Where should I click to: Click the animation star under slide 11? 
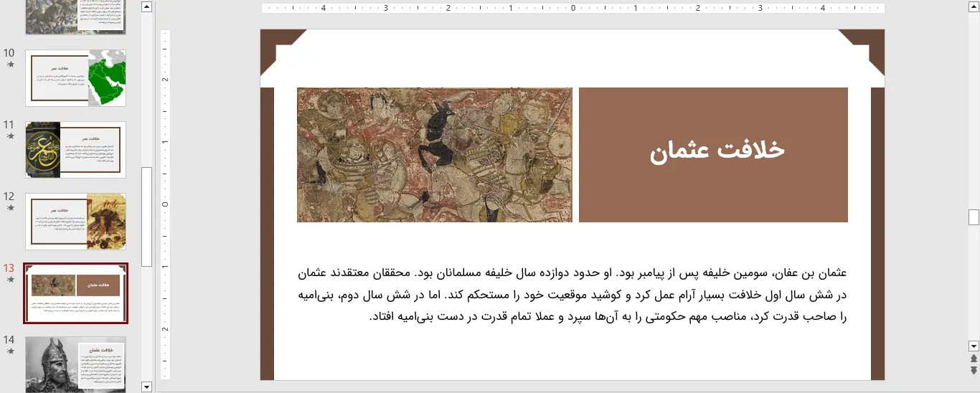click(10, 136)
